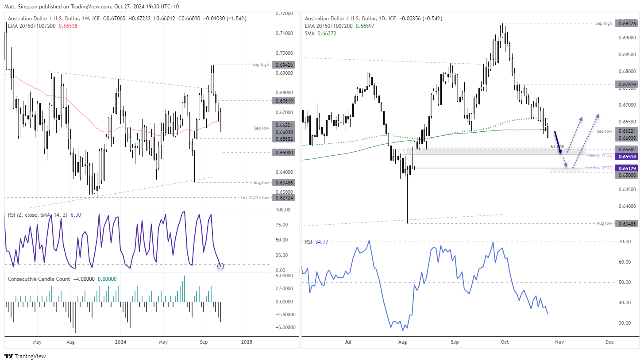The image size is (644, 364).
Task: Click the Sep low label on the daily chart
Action: [604, 131]
